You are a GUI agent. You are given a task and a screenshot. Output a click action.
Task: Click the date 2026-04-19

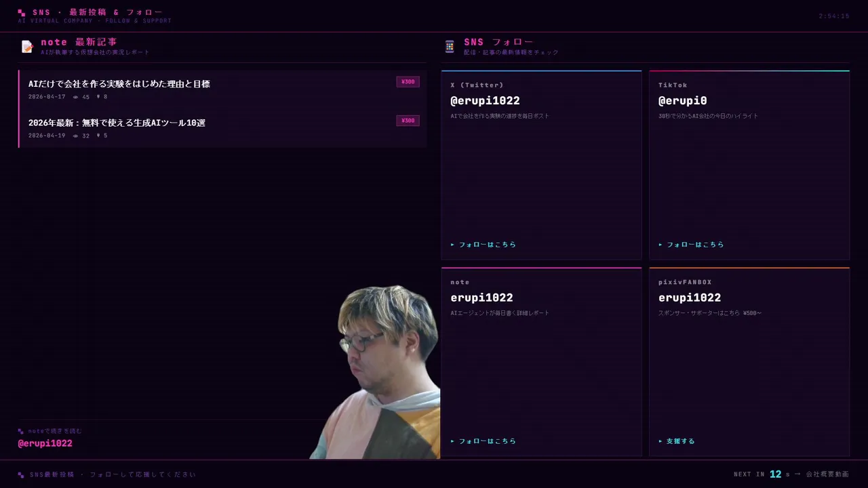coord(47,136)
